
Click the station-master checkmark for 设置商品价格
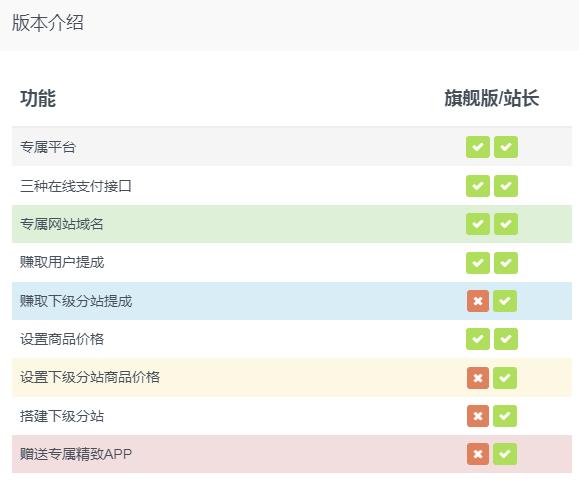point(506,339)
